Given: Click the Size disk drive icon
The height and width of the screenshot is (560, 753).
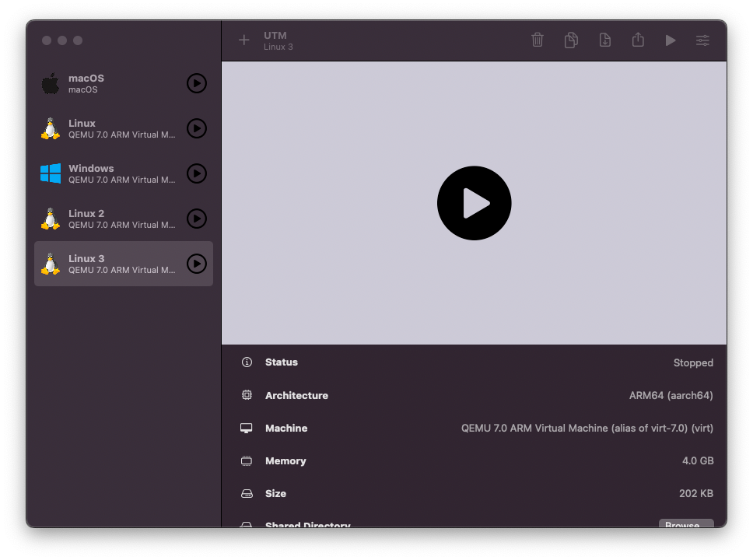Looking at the screenshot, I should pos(247,494).
